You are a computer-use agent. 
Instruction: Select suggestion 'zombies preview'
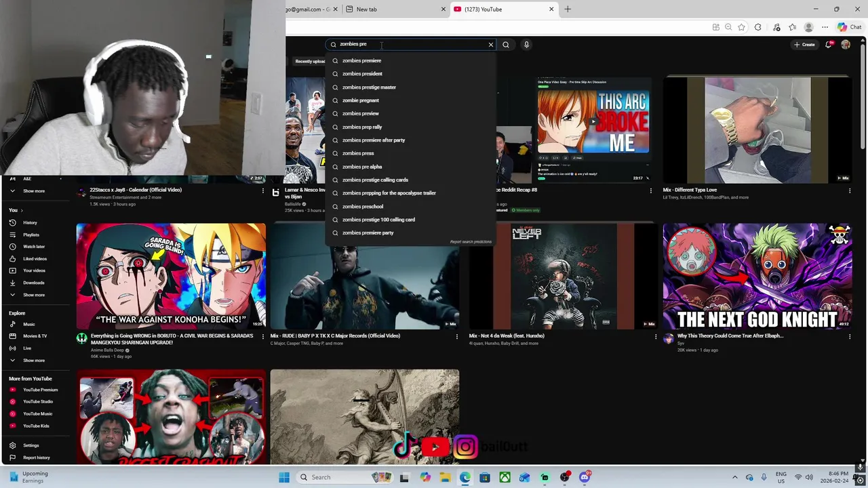(x=410, y=113)
